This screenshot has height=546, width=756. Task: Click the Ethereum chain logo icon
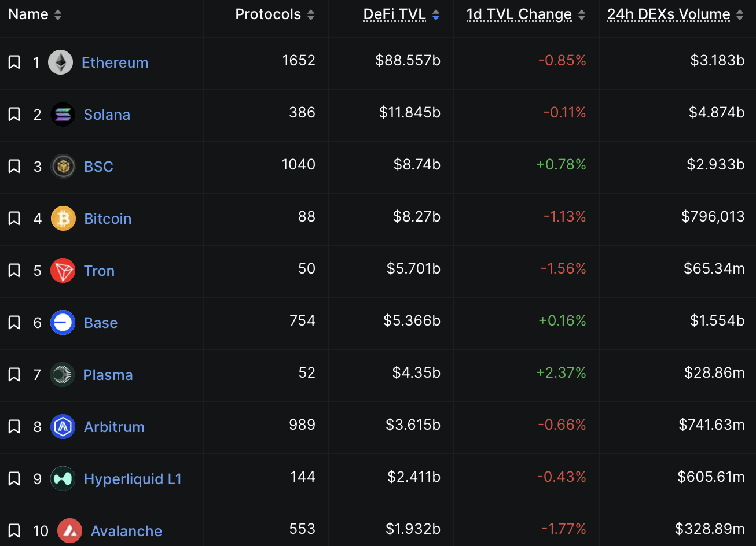60,62
